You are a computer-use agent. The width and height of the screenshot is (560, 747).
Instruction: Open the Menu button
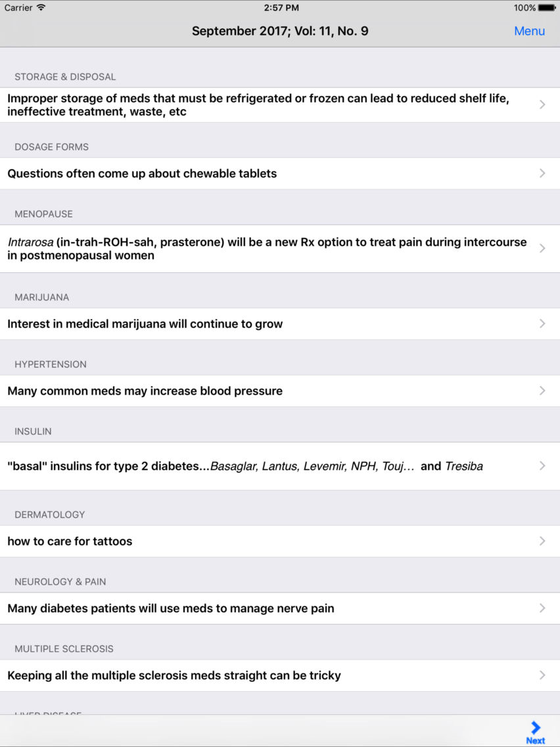click(529, 31)
